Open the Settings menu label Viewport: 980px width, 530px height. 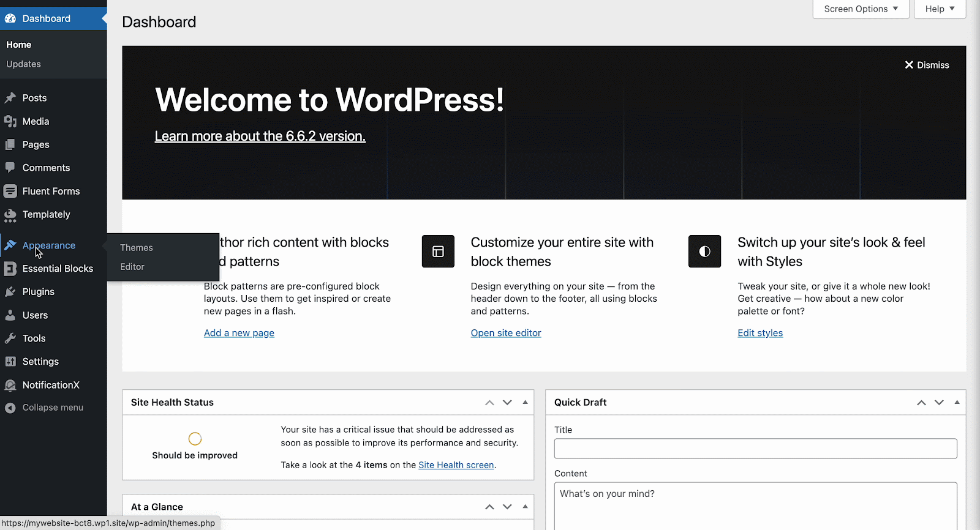[40, 362]
